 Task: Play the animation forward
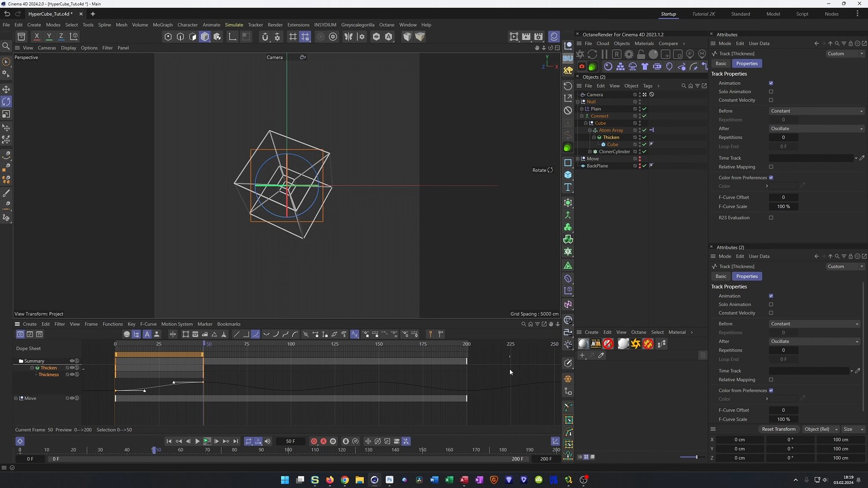point(197,441)
